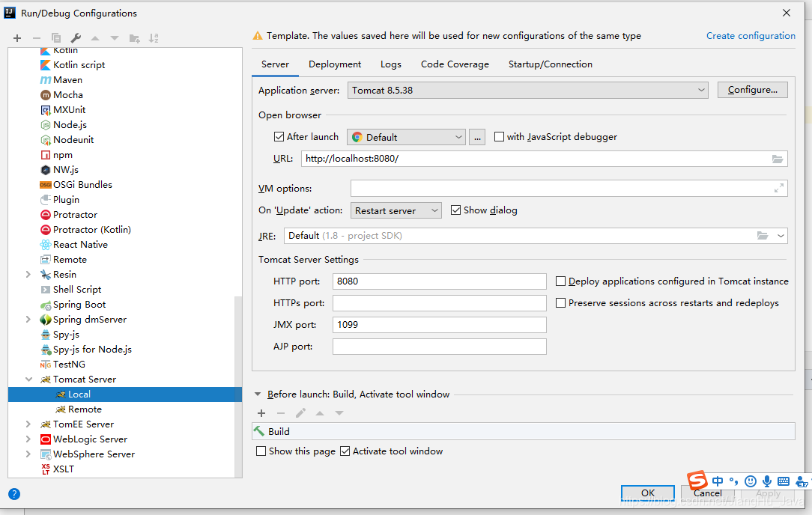
Task: Click browse folder icon in URL field
Action: [778, 159]
